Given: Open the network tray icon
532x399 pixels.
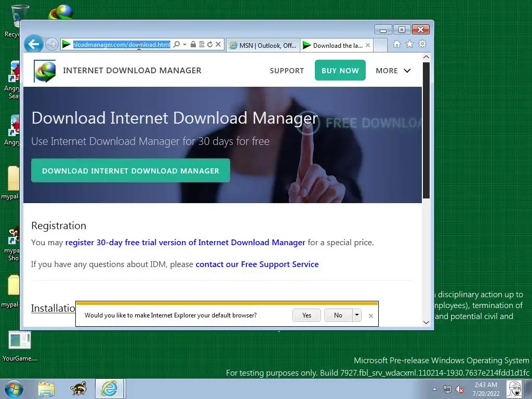Looking at the screenshot, I should (447, 390).
